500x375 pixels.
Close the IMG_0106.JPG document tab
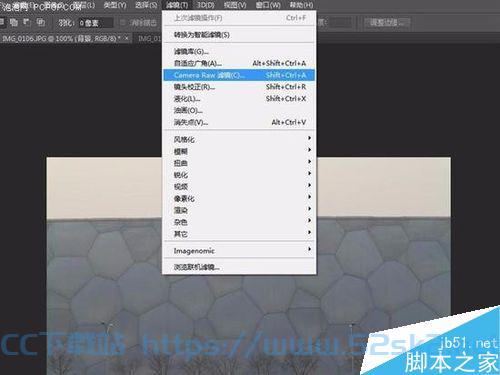[127, 39]
